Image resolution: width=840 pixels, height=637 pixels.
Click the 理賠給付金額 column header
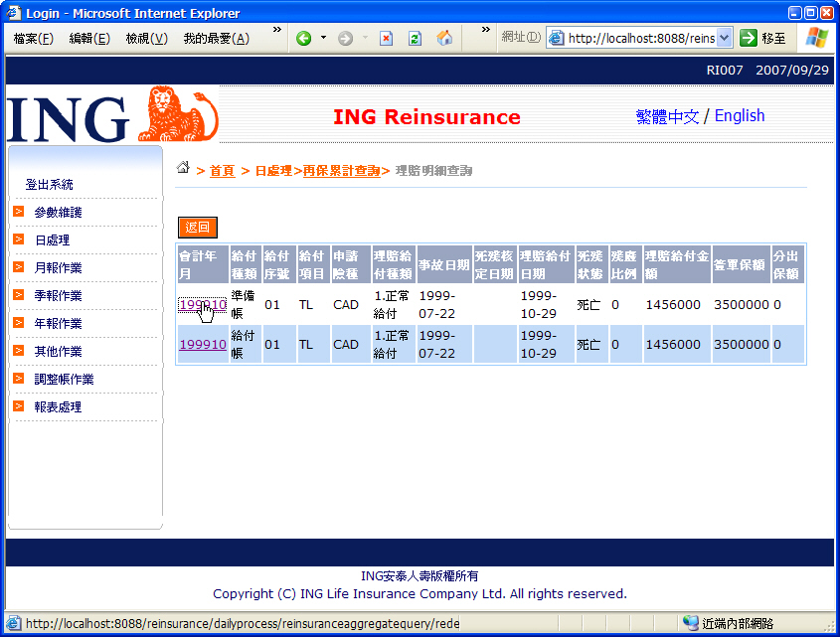pyautogui.click(x=677, y=264)
